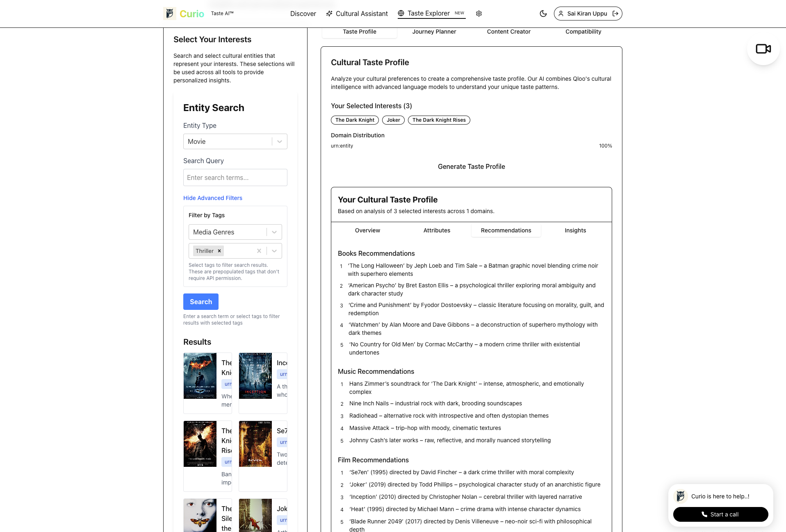786x532 pixels.
Task: Go to Cultural Assistant page
Action: [357, 14]
